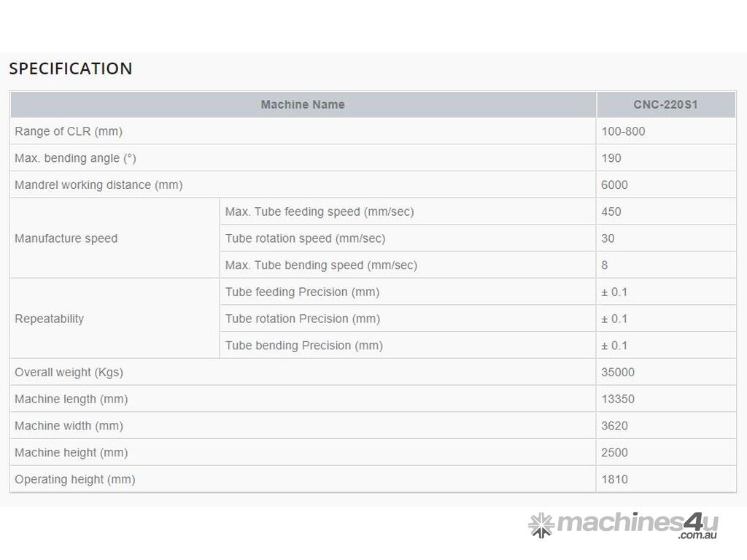The image size is (747, 560).
Task: Click Tube bending Precision (mm) label
Action: point(303,346)
